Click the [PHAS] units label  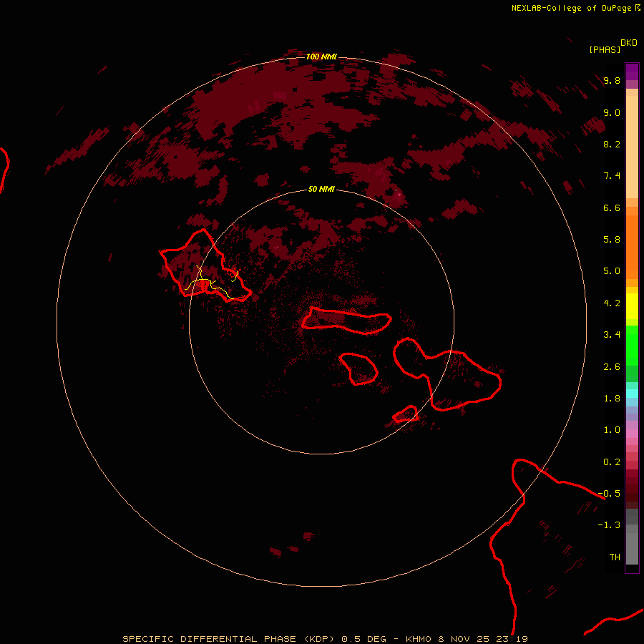(605, 49)
